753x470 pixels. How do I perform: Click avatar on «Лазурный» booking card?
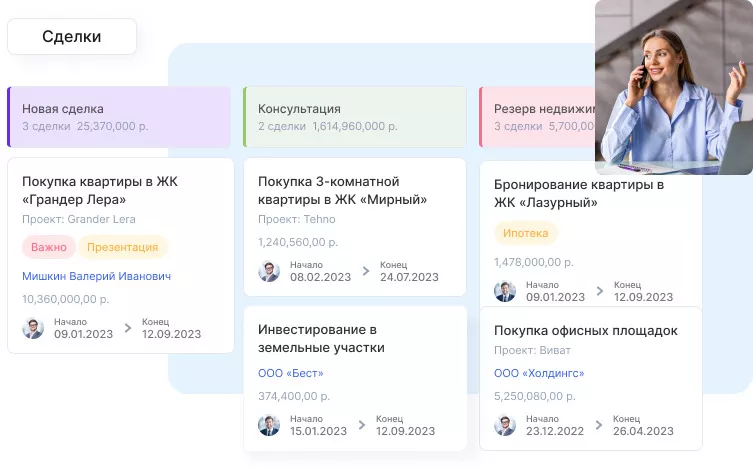[x=505, y=291]
